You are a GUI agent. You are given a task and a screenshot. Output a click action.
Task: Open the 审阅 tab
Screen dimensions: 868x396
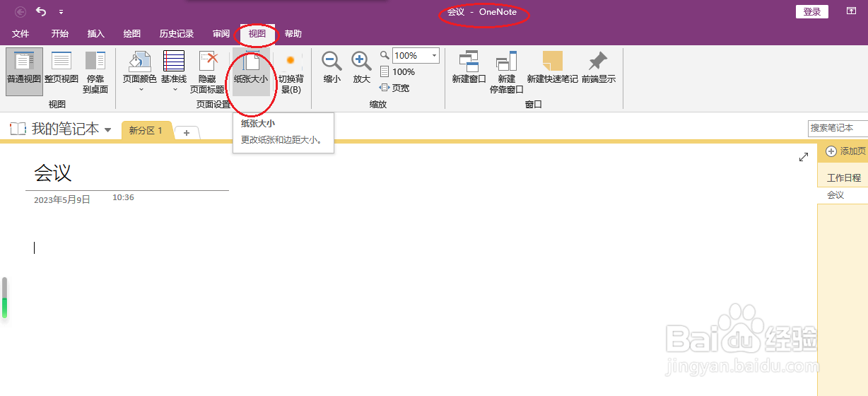tap(221, 34)
